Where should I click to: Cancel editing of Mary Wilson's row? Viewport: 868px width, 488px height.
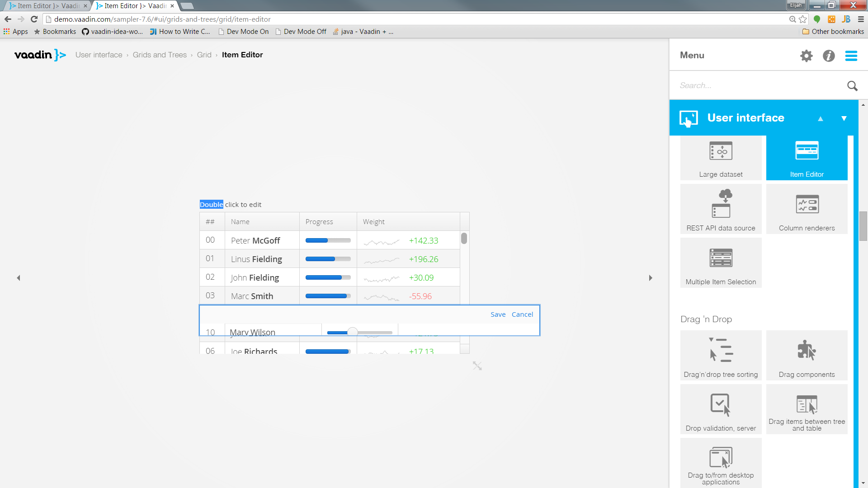click(522, 314)
